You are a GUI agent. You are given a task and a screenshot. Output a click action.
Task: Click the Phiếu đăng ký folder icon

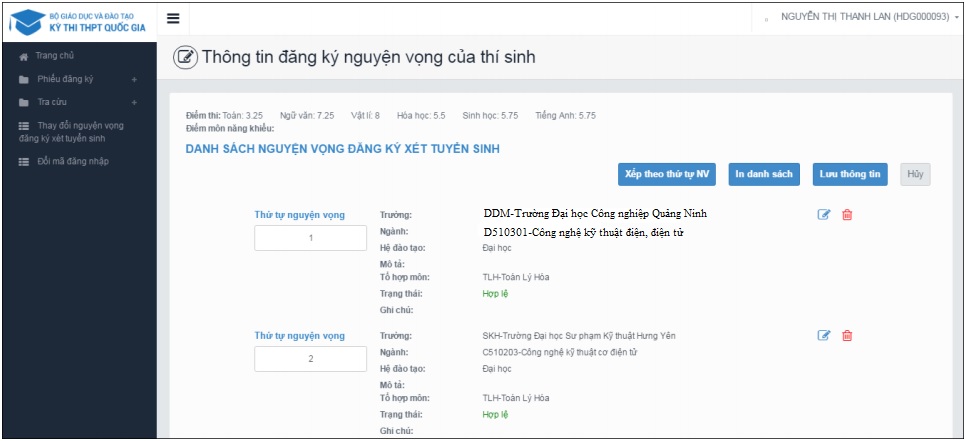pyautogui.click(x=23, y=80)
